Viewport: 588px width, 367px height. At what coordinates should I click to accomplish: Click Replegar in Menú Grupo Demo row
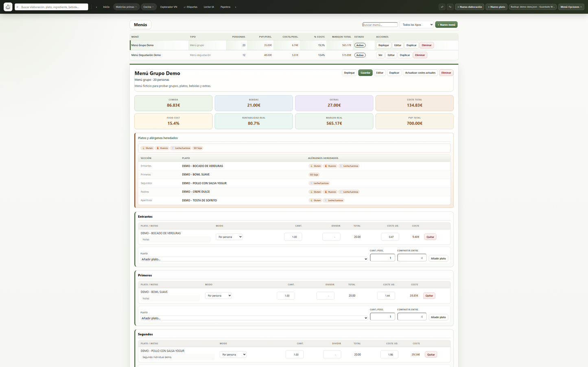383,45
